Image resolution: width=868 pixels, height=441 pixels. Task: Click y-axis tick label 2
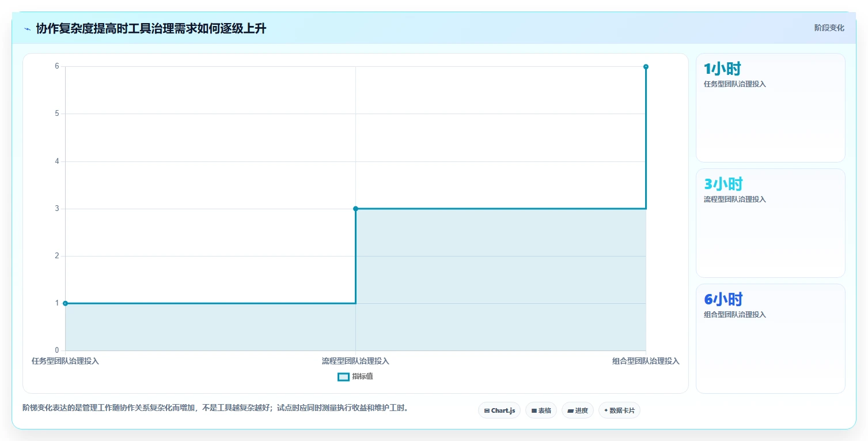coord(57,256)
